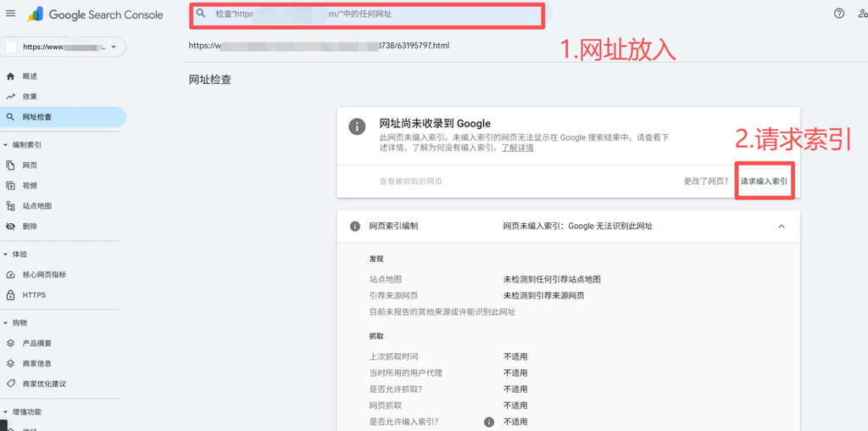Click the 引荐来源网页 label
Screen dimensions: 868x431
coord(393,295)
